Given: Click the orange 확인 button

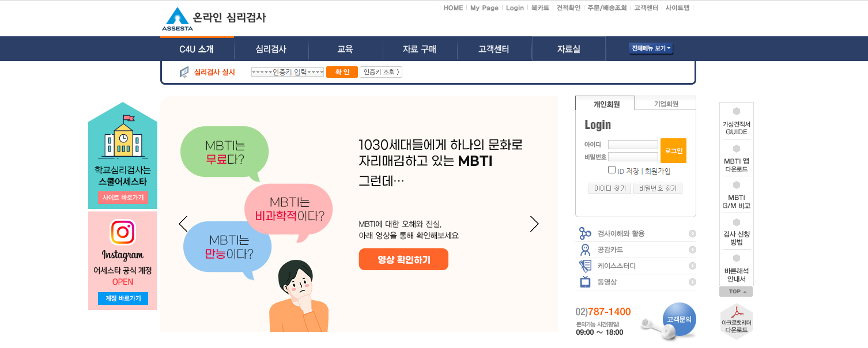Looking at the screenshot, I should point(342,72).
